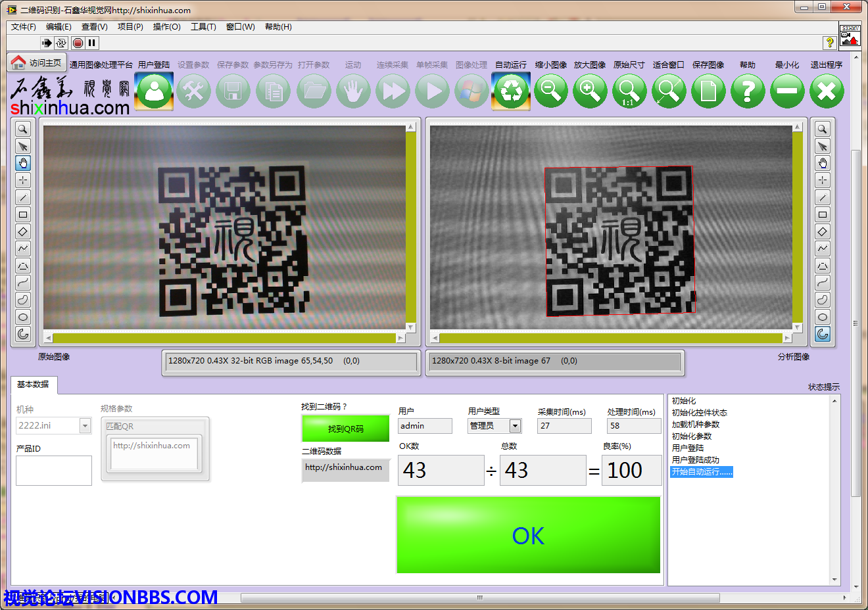
Task: Open the 帮助 question mark icon
Action: pos(748,91)
